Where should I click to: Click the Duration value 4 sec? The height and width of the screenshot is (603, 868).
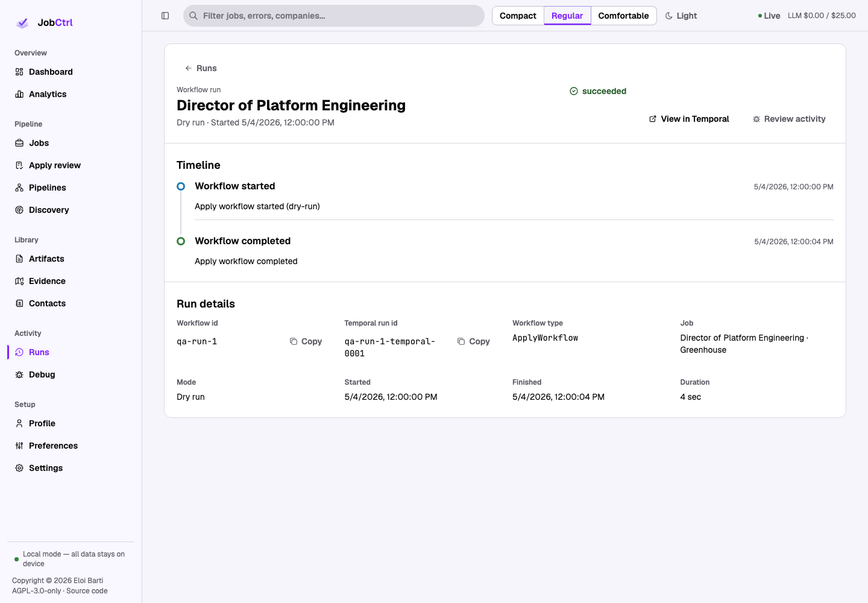pyautogui.click(x=690, y=397)
